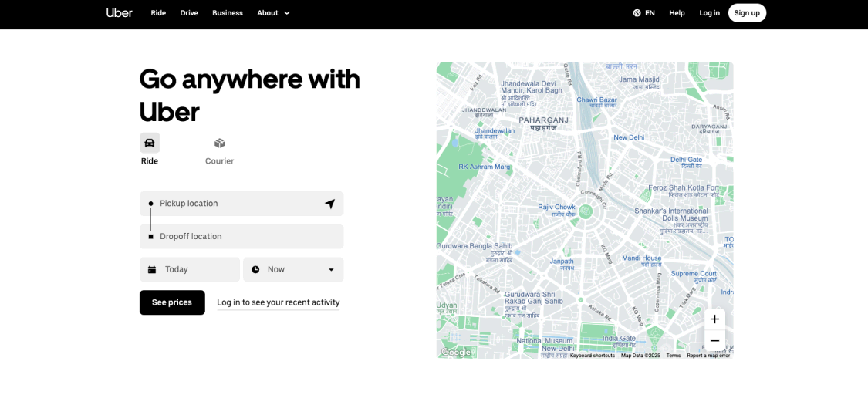Select the Ride car icon

click(x=150, y=143)
